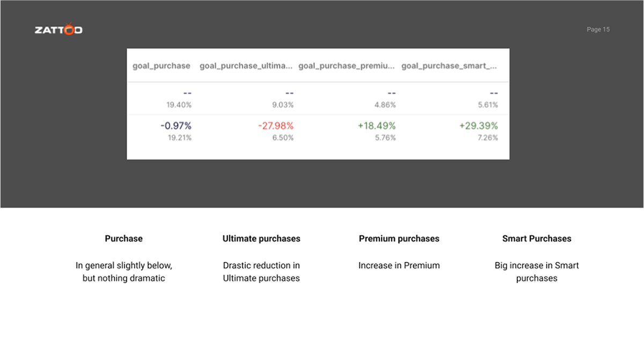This screenshot has height=362, width=644.
Task: Click the Purchase heading
Action: [x=123, y=239]
